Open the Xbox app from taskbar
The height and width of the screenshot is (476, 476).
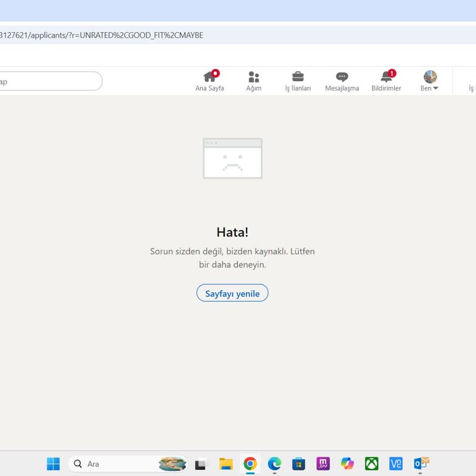tap(372, 464)
